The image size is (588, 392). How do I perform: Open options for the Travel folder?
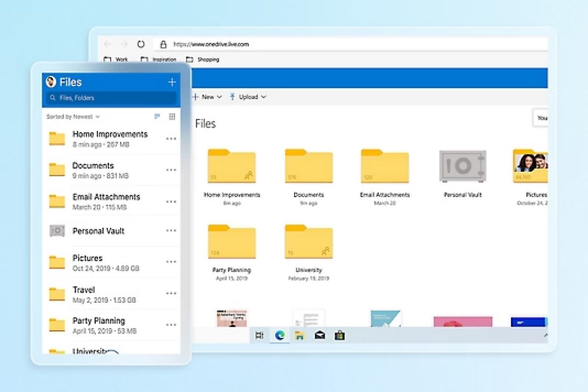point(171,293)
